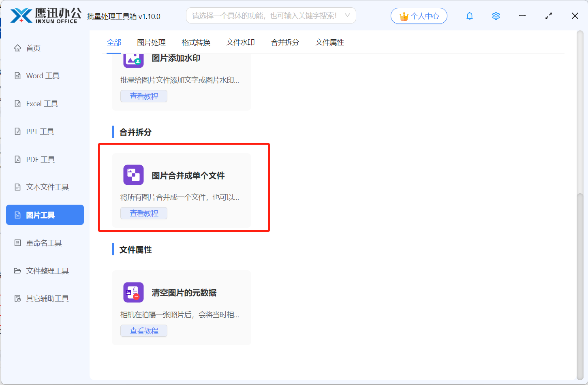Click 查看教程 under 图片合并成单个文件
This screenshot has height=385, width=588.
point(144,213)
